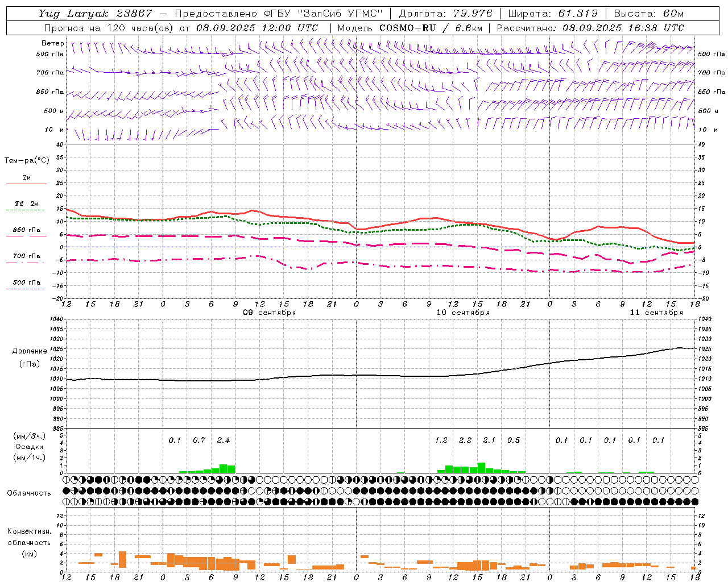Image resolution: width=728 pixels, height=582 pixels.
Task: Click the precipitation value 1.2
Action: pyautogui.click(x=441, y=440)
